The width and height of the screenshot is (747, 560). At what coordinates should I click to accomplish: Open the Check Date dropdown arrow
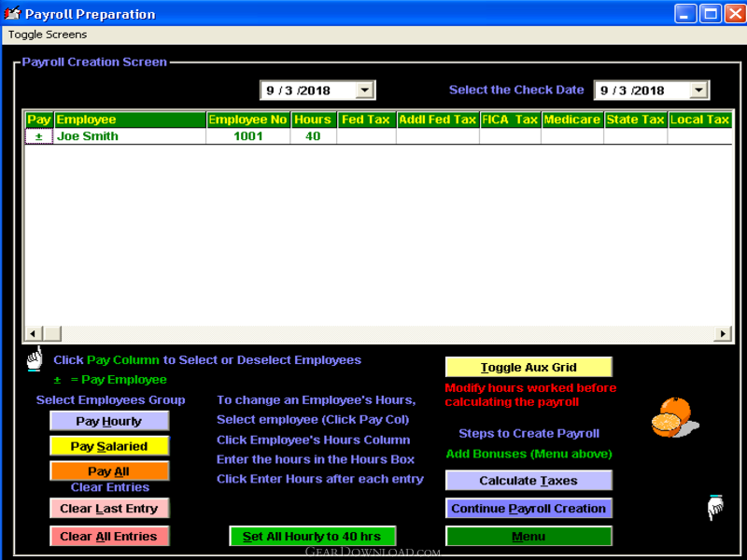click(x=698, y=90)
